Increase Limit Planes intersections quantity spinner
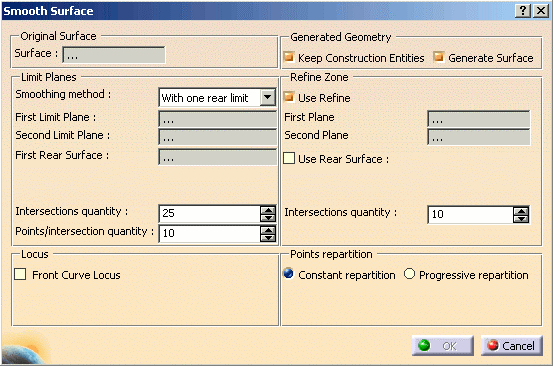The image size is (553, 366). [x=268, y=210]
